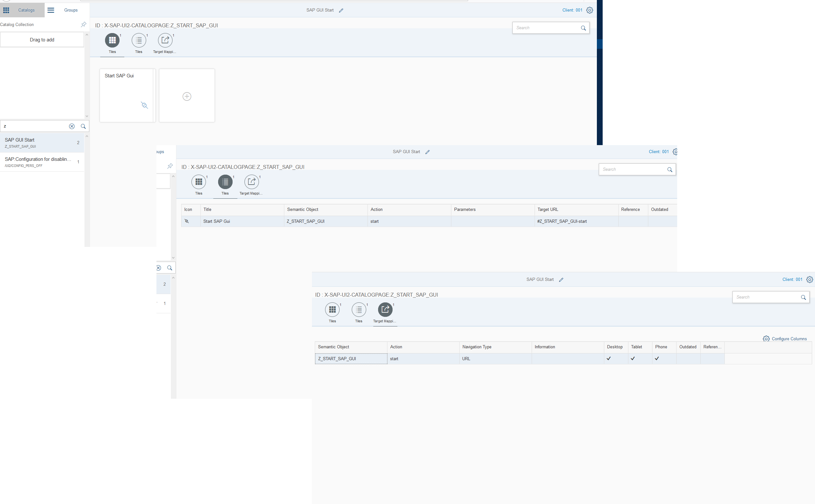Pin the Catalog Collection panel
This screenshot has width=815, height=504.
click(x=84, y=24)
